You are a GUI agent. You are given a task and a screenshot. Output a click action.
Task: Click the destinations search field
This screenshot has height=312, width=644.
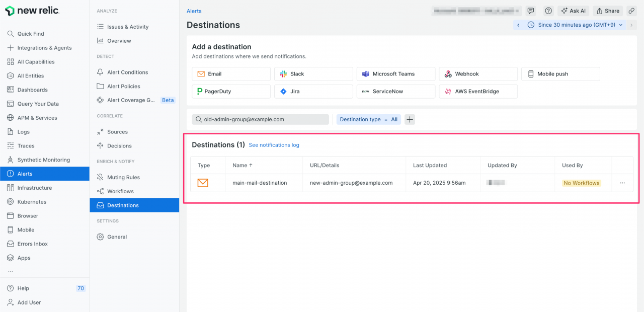[260, 119]
